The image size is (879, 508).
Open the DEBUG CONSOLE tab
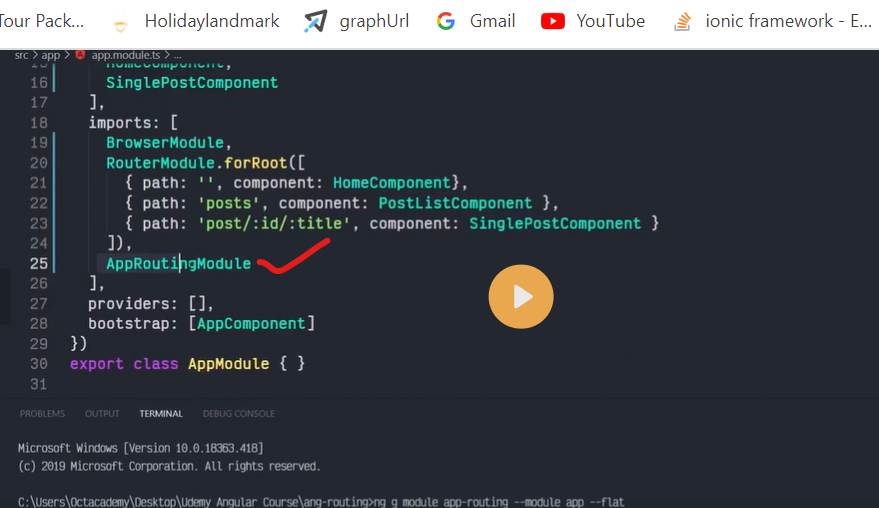[238, 414]
